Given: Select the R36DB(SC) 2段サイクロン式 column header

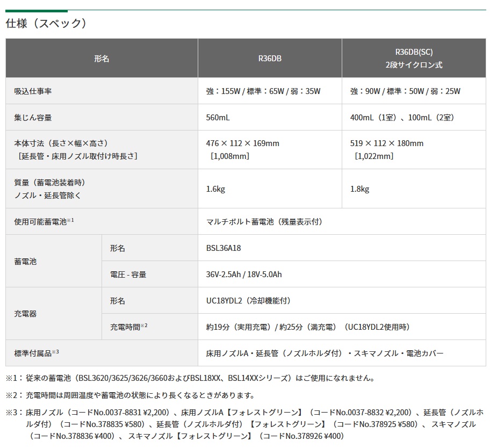Looking at the screenshot, I should pyautogui.click(x=414, y=58).
